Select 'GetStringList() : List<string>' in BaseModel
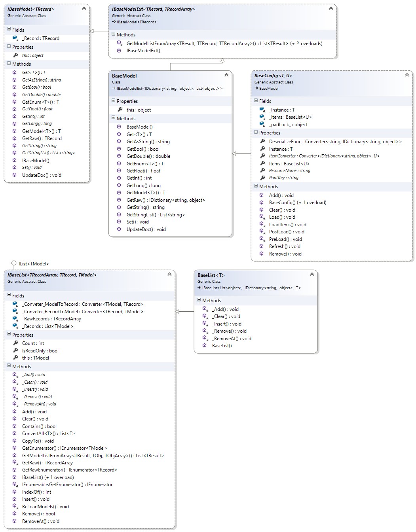This screenshot has width=416, height=532. 156,215
